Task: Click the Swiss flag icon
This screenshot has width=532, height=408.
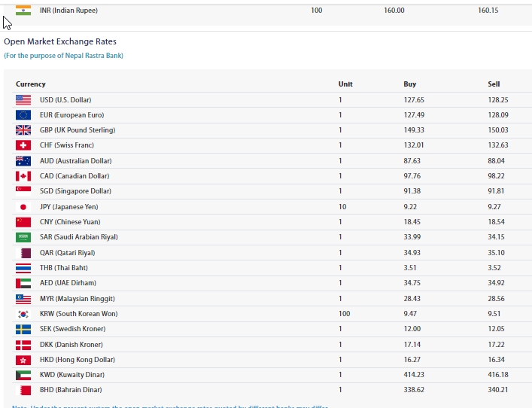Action: [23, 145]
